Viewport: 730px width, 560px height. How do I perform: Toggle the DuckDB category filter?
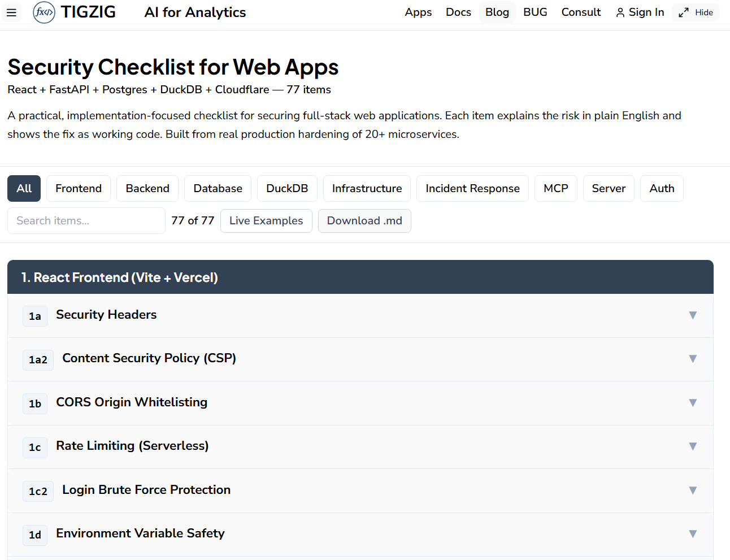(287, 188)
